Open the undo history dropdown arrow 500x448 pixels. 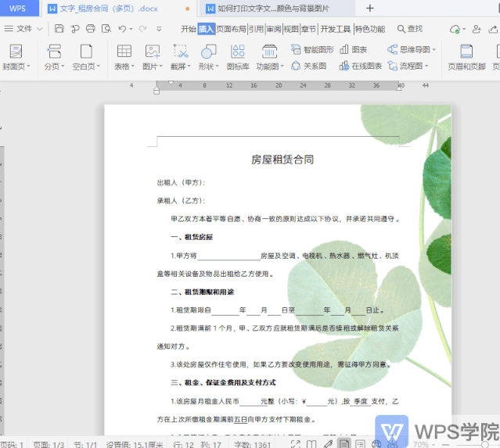coord(131,29)
